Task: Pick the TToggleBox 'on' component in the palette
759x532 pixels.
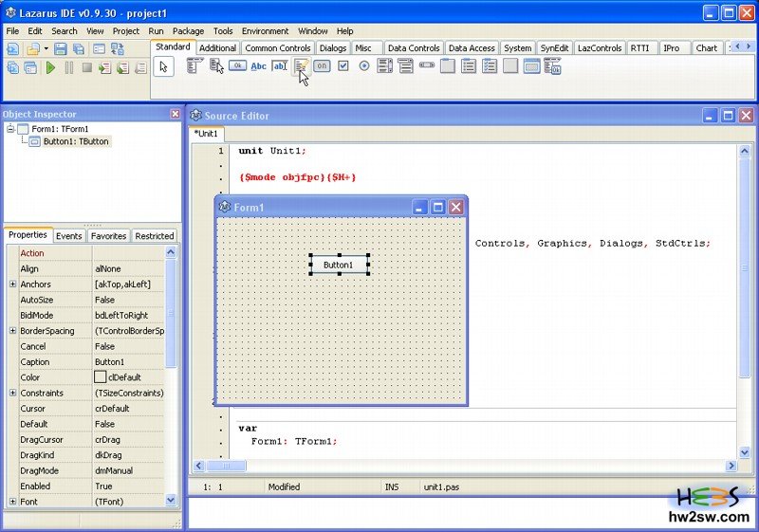Action: (322, 65)
